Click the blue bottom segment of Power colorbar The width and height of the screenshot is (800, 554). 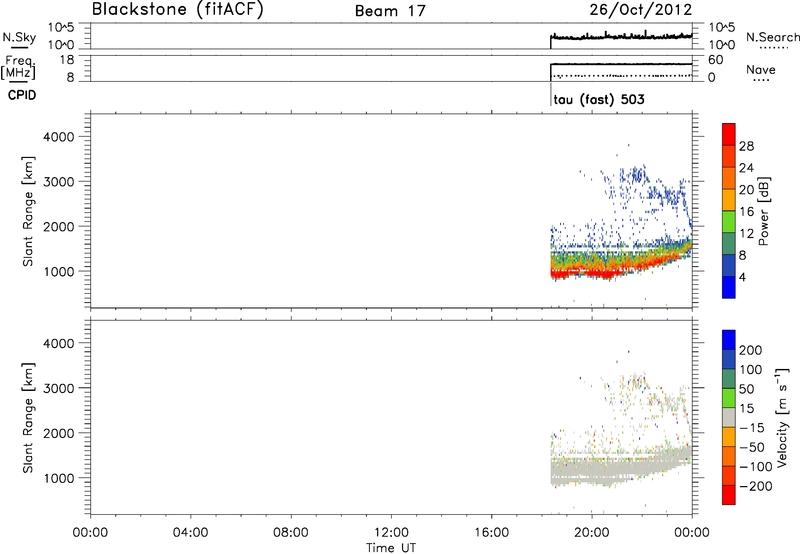coord(729,287)
